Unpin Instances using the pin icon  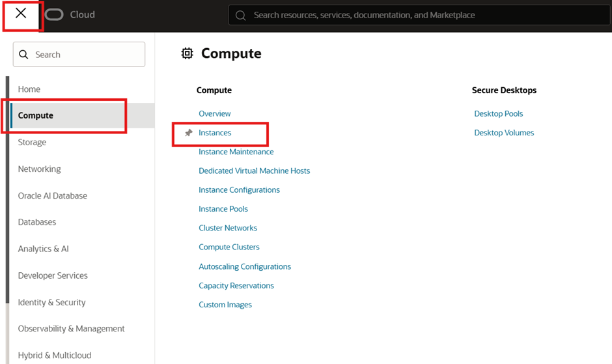(x=189, y=133)
